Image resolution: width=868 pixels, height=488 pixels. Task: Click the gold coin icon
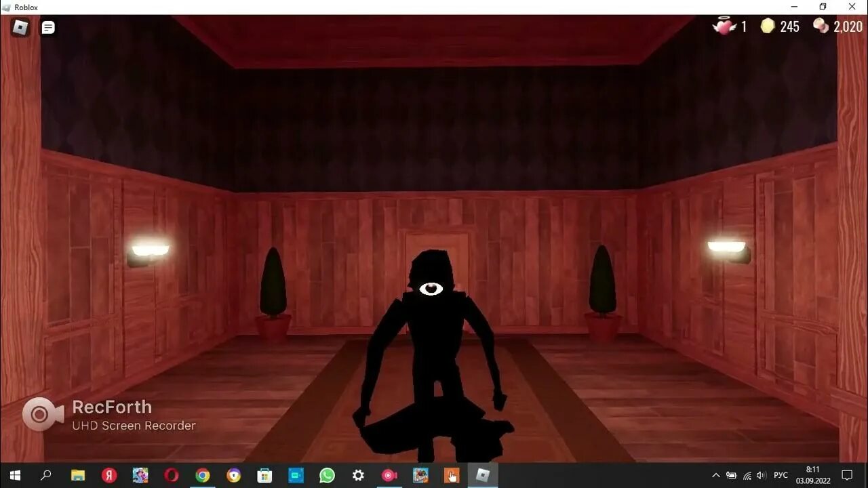click(767, 26)
